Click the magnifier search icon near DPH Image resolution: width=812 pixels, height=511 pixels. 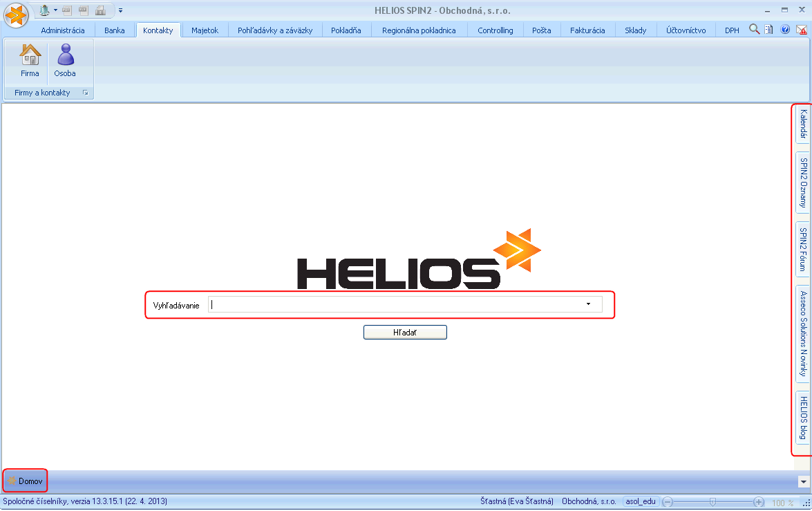(x=755, y=29)
